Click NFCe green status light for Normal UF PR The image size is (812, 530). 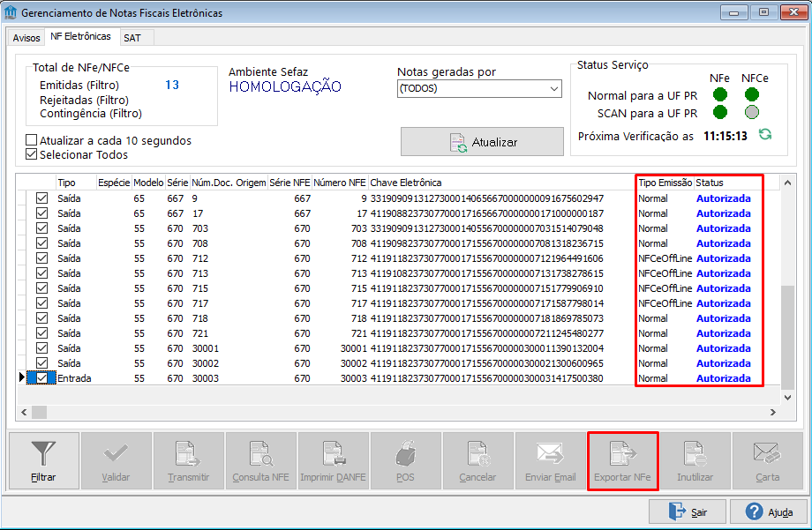click(752, 94)
